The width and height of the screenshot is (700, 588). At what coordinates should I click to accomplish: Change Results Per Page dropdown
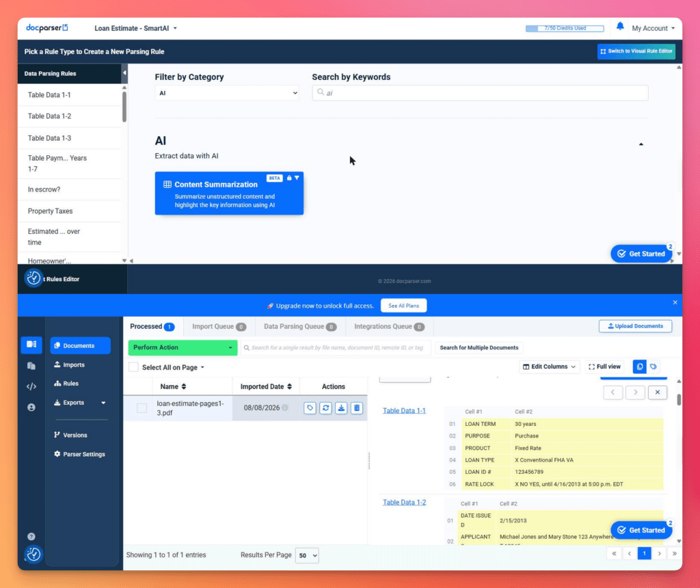pos(307,555)
